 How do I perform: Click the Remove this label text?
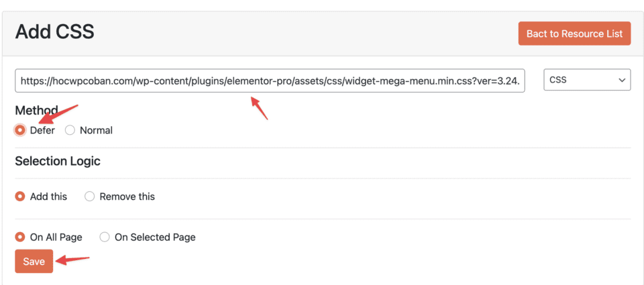pos(127,196)
